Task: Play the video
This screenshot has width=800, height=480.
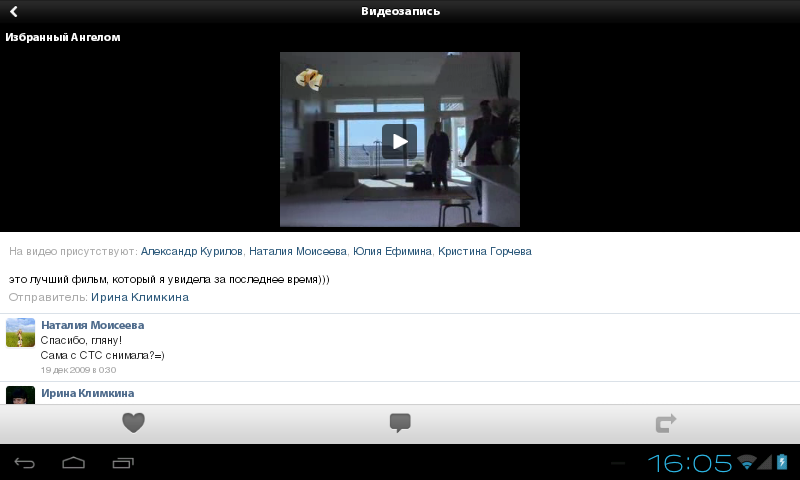Action: (399, 141)
